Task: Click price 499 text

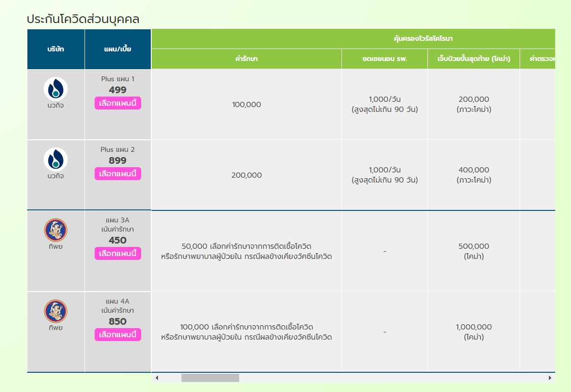Action: click(118, 90)
